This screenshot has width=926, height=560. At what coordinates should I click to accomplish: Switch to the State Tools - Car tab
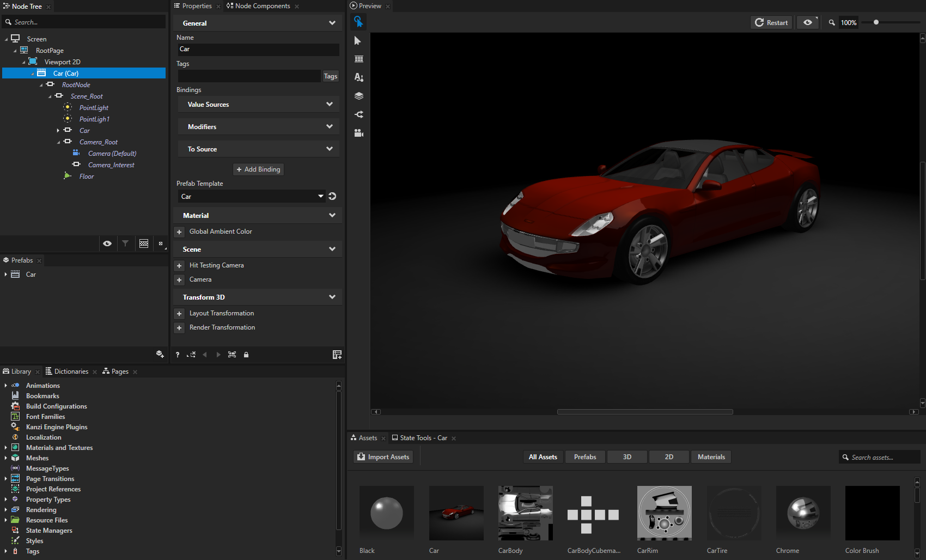423,437
